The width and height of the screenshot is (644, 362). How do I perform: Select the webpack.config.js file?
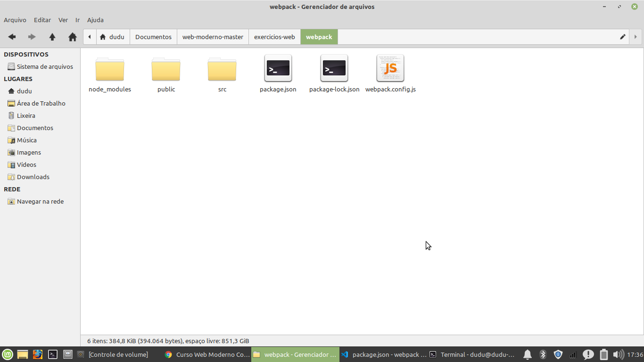point(390,68)
